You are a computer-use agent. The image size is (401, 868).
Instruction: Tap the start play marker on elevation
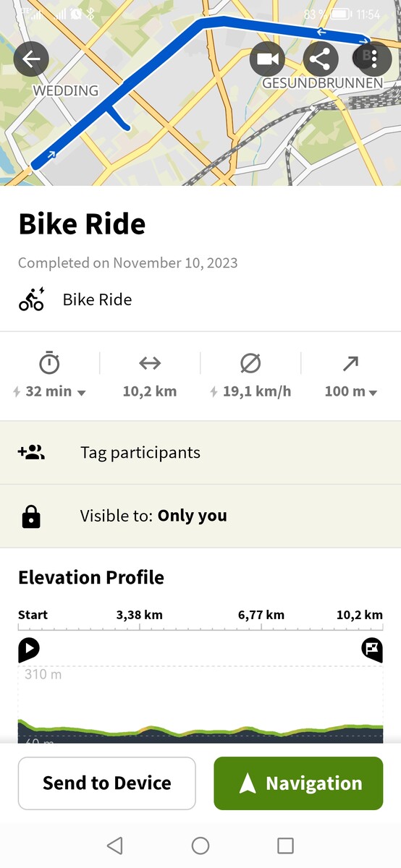pos(29,650)
